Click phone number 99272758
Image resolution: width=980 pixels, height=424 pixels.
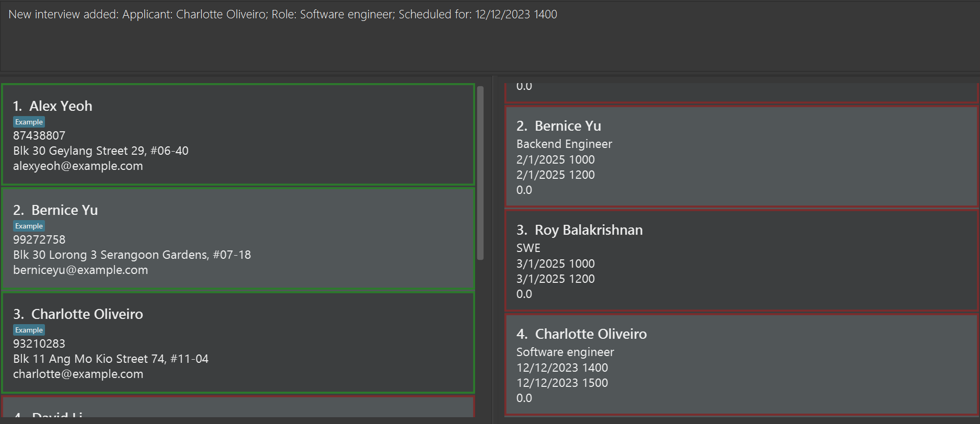(39, 239)
